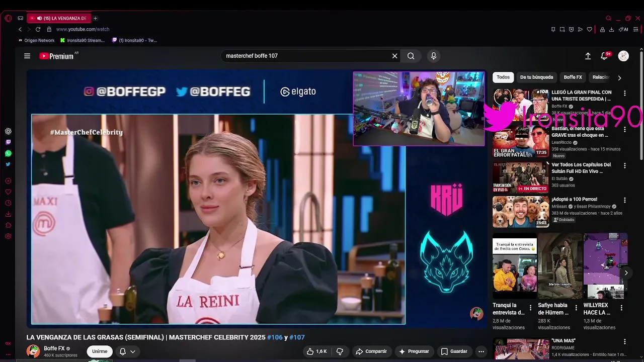The image size is (644, 362).
Task: Open the Aria AI assistant button
Action: [623, 29]
